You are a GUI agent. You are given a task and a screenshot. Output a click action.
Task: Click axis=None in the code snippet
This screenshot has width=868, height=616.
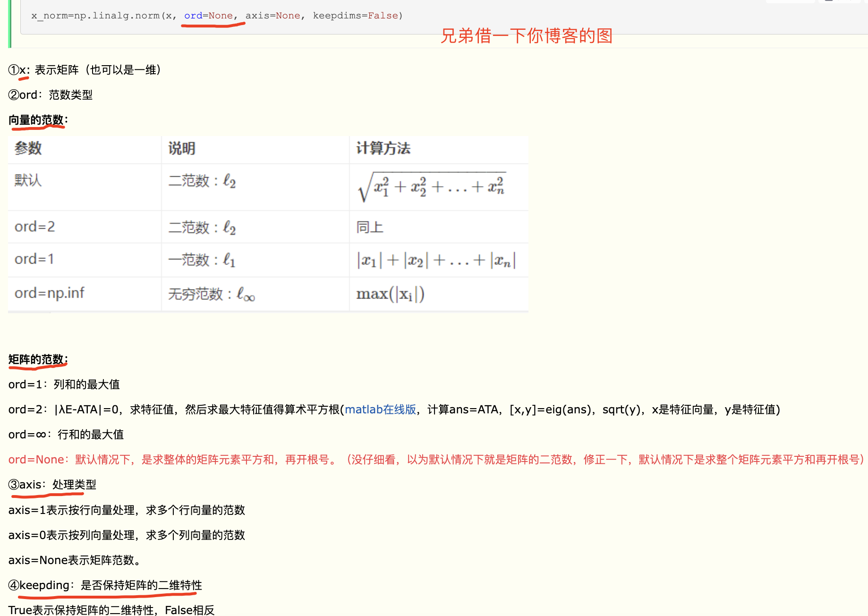(272, 16)
